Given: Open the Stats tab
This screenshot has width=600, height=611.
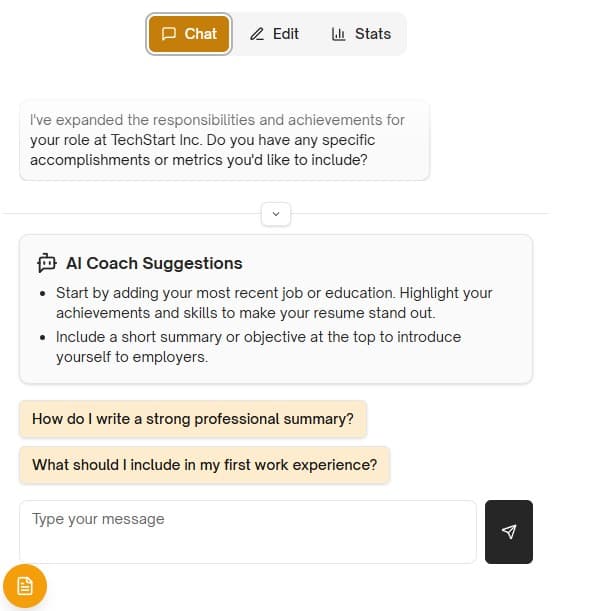Looking at the screenshot, I should click(372, 34).
